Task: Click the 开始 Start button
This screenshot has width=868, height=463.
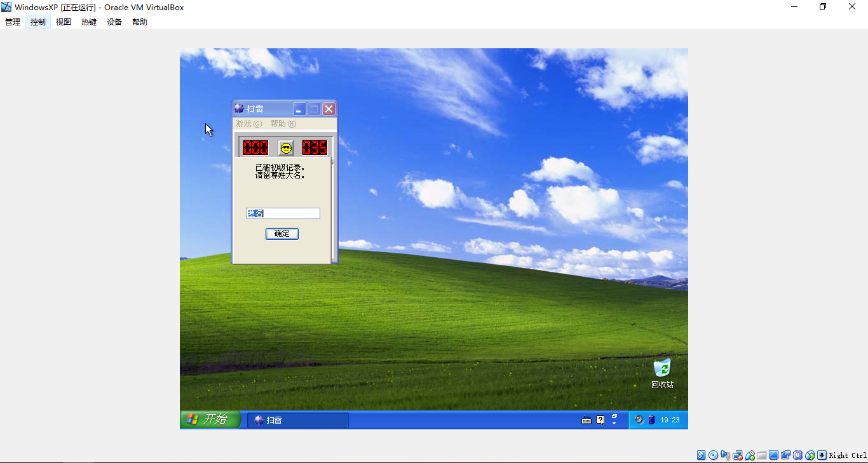Action: [x=210, y=419]
